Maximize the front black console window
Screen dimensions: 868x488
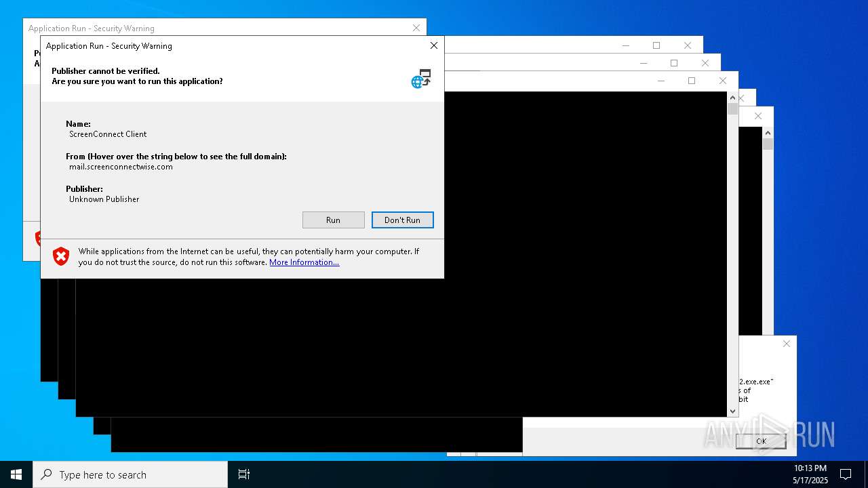point(692,81)
